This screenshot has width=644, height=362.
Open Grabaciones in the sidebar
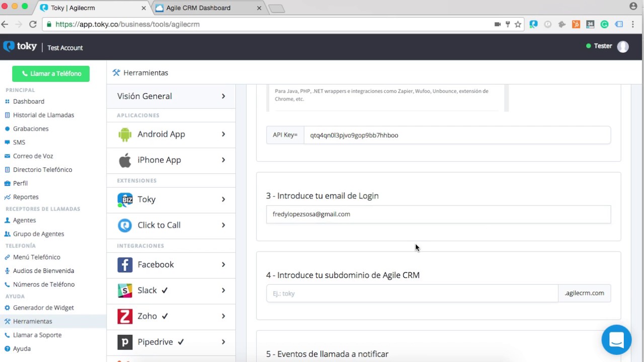click(x=31, y=129)
